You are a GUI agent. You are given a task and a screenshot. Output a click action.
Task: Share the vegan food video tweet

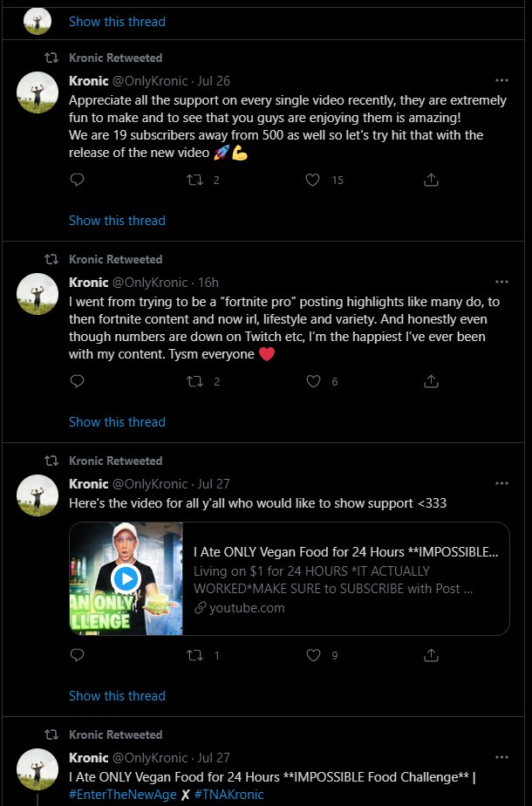pos(431,655)
